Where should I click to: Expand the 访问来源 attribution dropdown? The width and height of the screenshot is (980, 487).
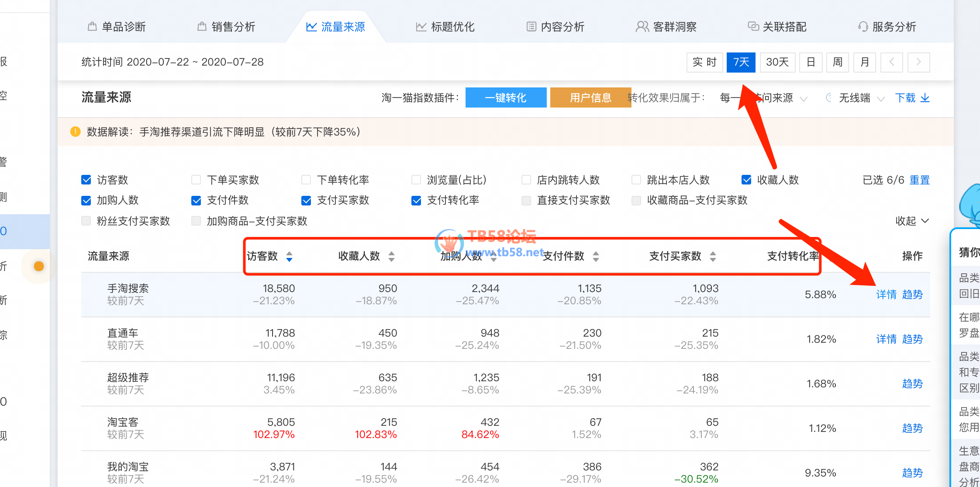click(x=763, y=98)
